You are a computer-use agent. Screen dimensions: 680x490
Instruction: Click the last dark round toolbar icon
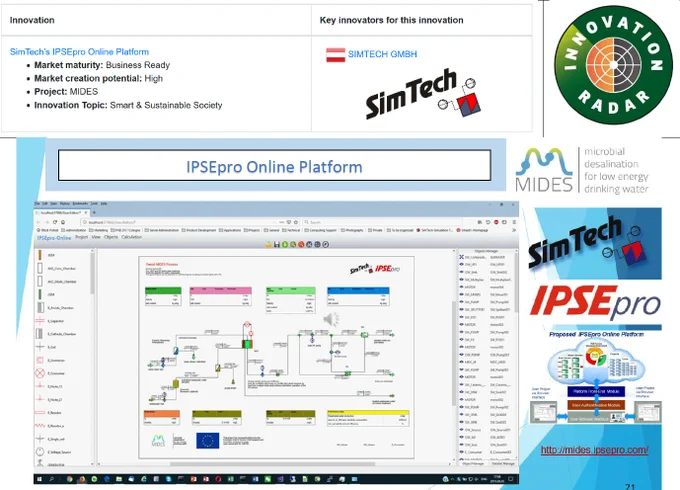click(326, 245)
